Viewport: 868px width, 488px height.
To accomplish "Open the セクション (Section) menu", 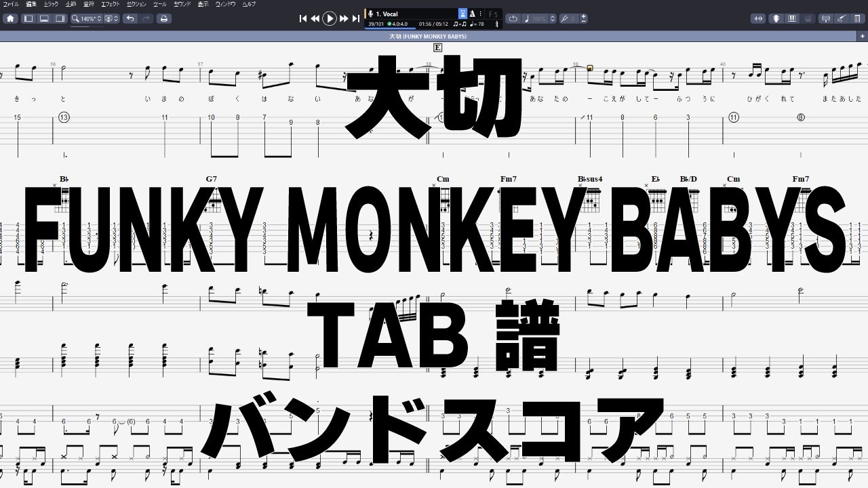I will click(137, 4).
